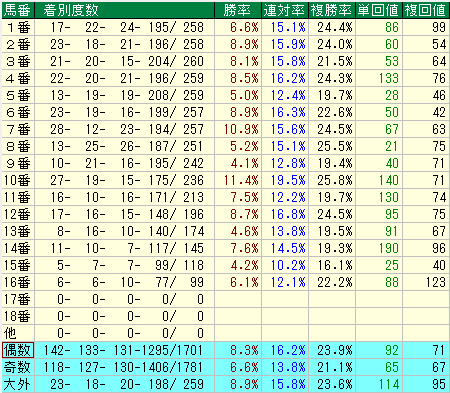This screenshot has height=393, width=450.
Task: Select the 16番 row label
Action: [x=18, y=282]
